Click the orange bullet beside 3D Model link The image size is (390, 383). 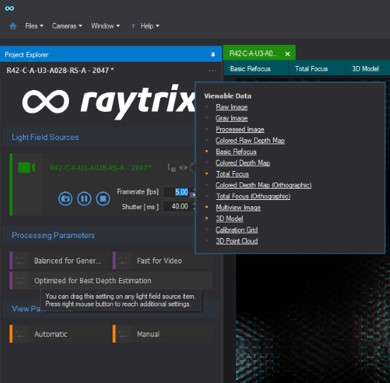(207, 218)
